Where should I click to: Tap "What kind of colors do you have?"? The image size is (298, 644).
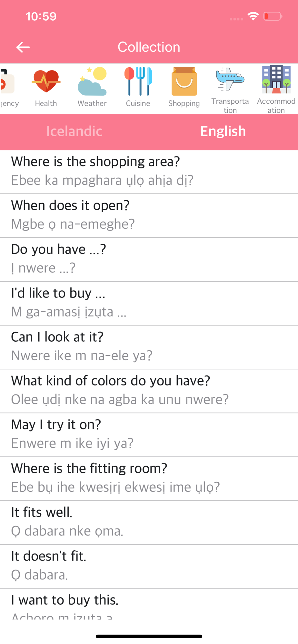149,390
